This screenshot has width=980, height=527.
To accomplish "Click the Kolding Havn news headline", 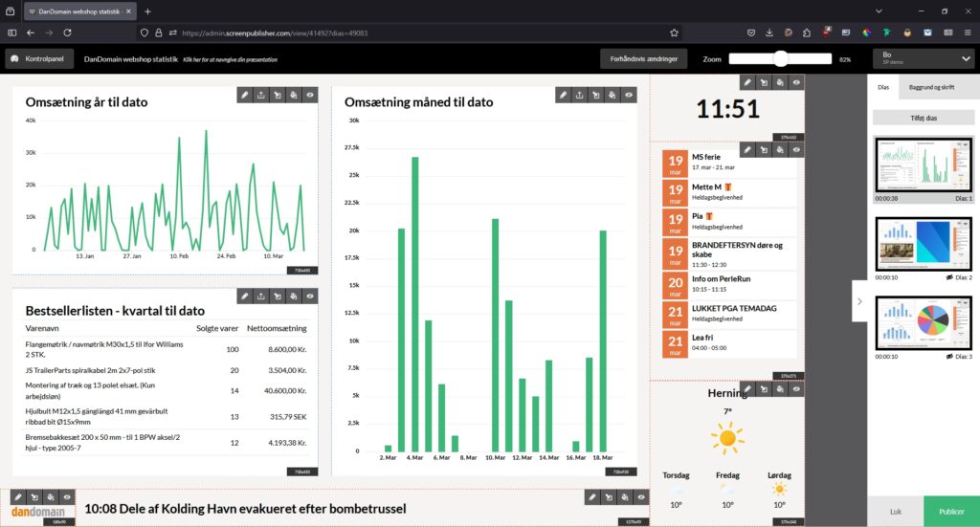I will (x=245, y=508).
